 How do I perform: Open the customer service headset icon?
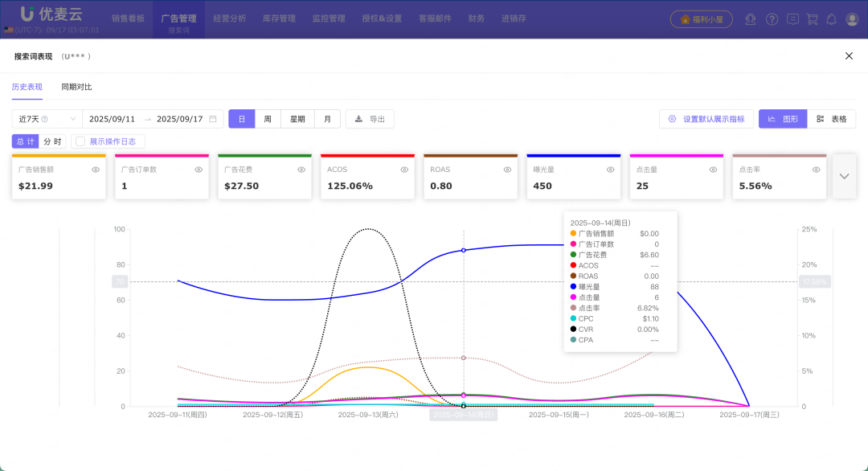751,19
